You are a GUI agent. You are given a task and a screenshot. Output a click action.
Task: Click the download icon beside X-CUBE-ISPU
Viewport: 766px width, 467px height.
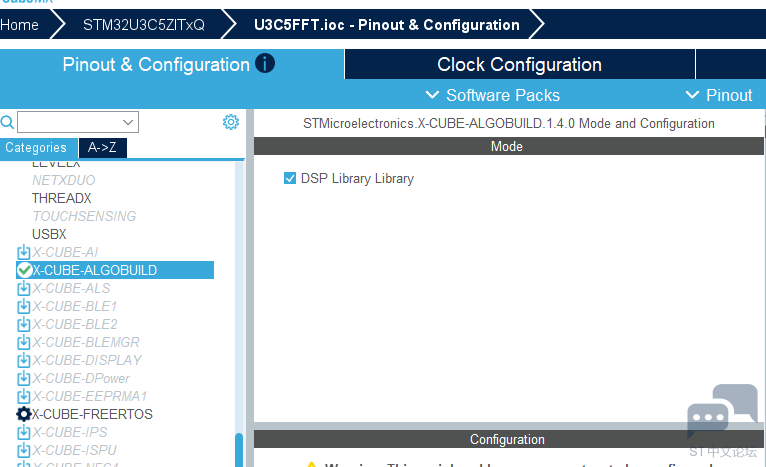pyautogui.click(x=23, y=450)
